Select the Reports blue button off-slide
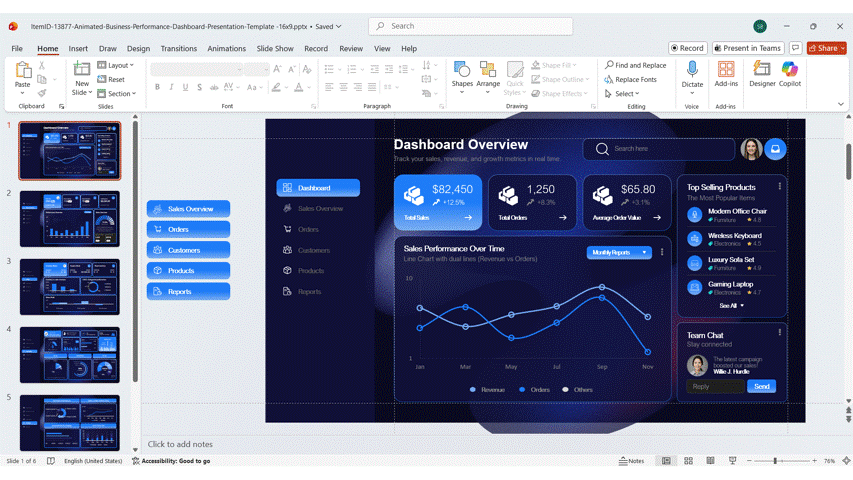The height and width of the screenshot is (480, 853). (x=188, y=292)
